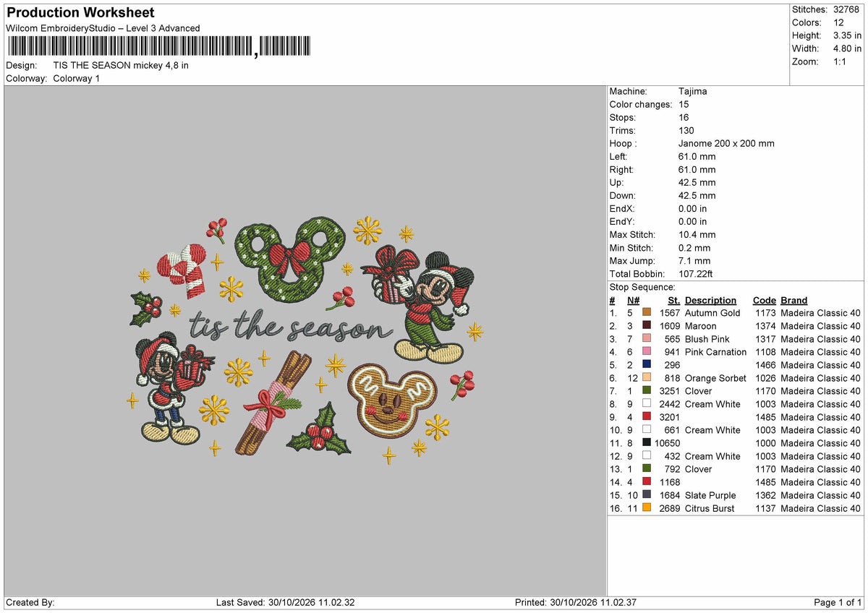This screenshot has height=613, width=868.
Task: Click the 'Production Worksheet' title
Action: (80, 13)
